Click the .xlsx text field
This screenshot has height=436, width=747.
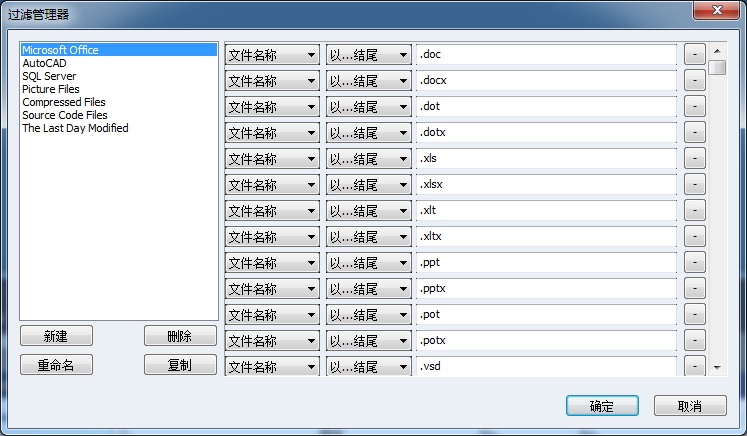click(x=546, y=184)
